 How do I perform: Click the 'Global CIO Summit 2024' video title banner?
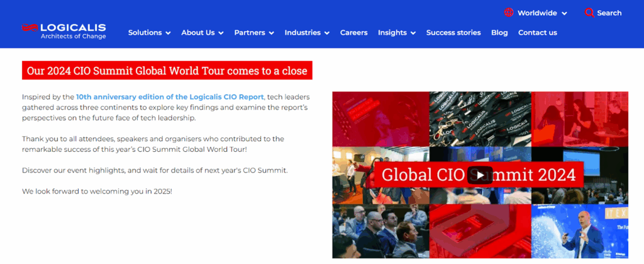click(x=479, y=175)
